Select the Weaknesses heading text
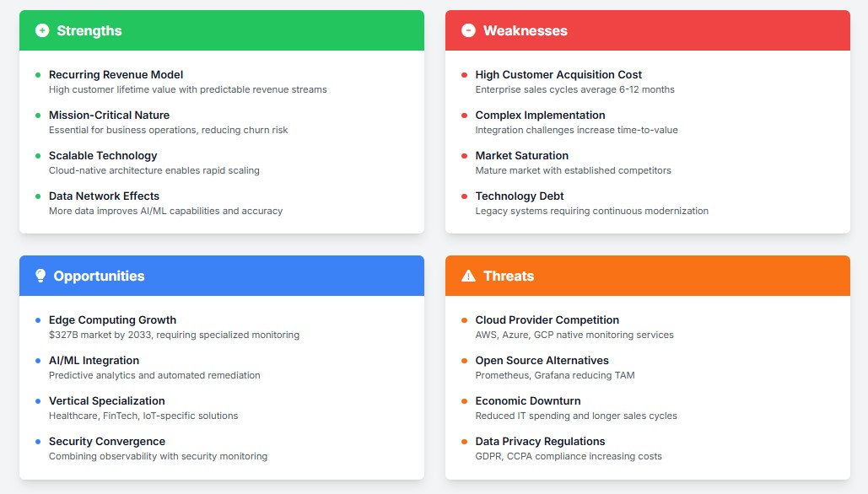The width and height of the screenshot is (868, 494). [x=525, y=30]
